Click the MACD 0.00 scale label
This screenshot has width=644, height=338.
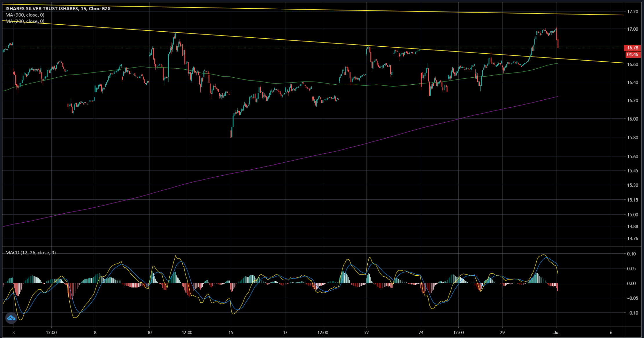[x=631, y=284]
